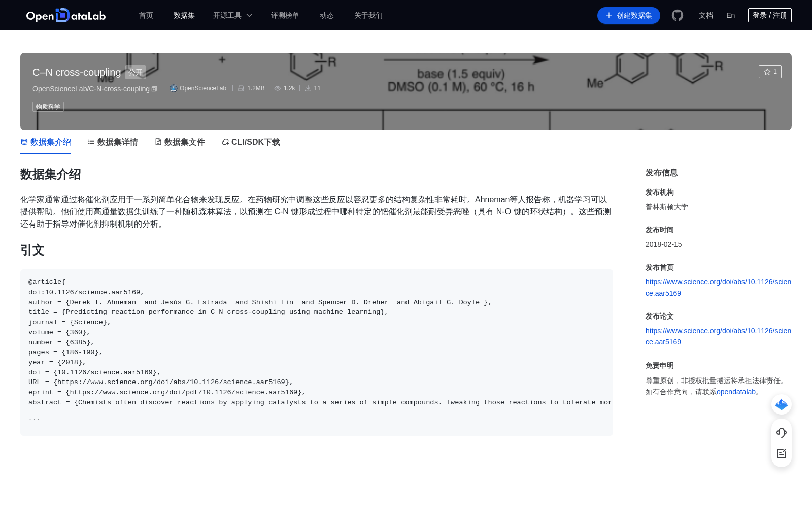Open 关于我们 navigation item

368,15
